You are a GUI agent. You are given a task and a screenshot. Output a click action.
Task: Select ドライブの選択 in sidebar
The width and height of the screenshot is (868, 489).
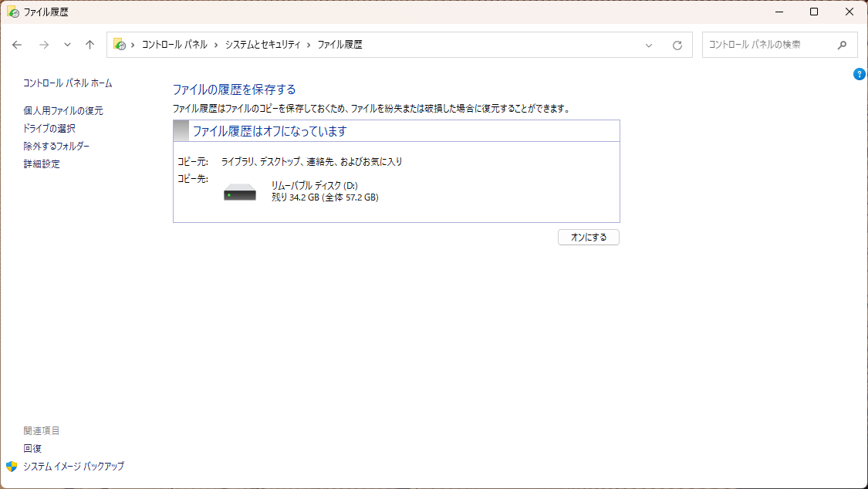(49, 129)
